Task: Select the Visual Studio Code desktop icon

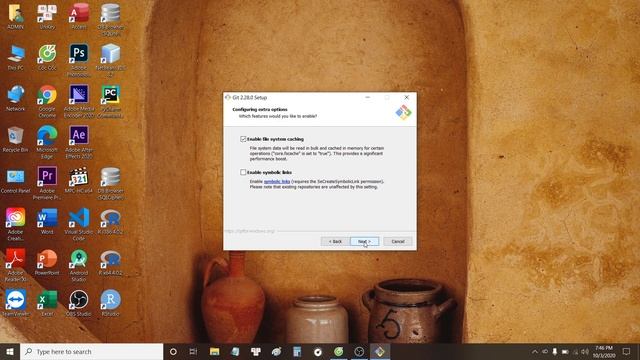Action: [79, 224]
